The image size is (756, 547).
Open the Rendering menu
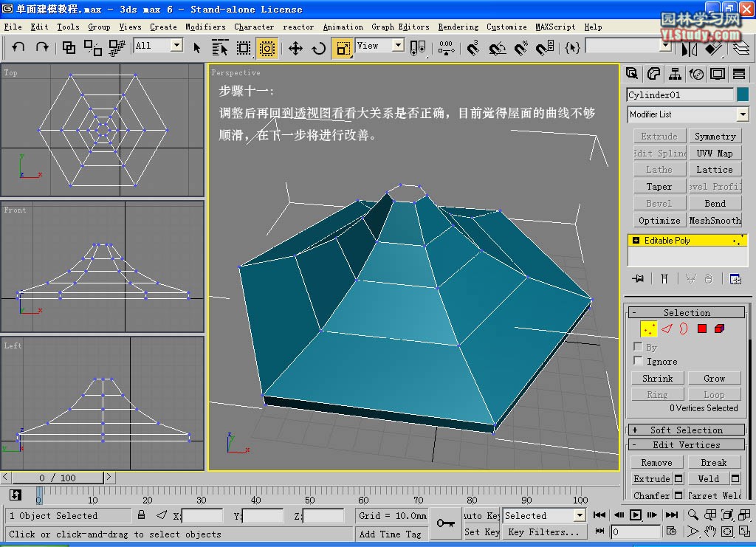(x=458, y=27)
